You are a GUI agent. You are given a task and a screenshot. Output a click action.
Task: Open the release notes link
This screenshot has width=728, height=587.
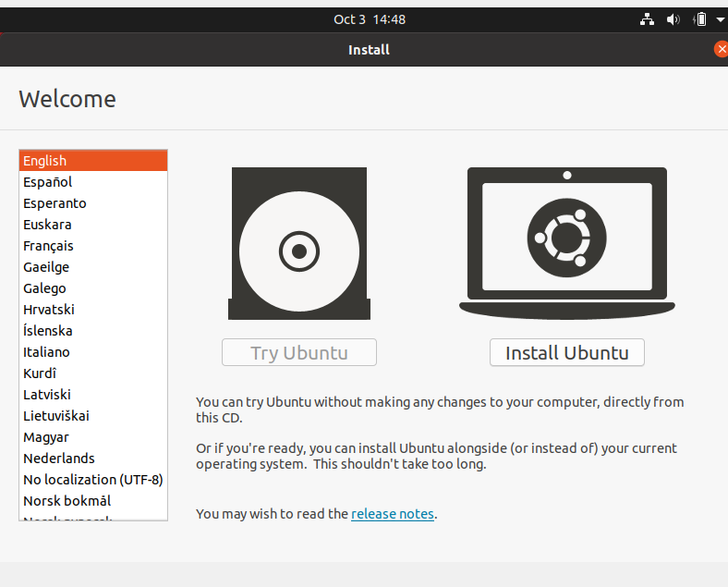393,514
